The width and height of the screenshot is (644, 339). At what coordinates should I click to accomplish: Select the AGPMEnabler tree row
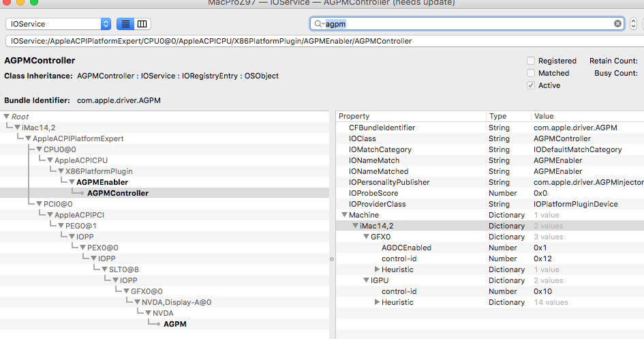pos(164,182)
